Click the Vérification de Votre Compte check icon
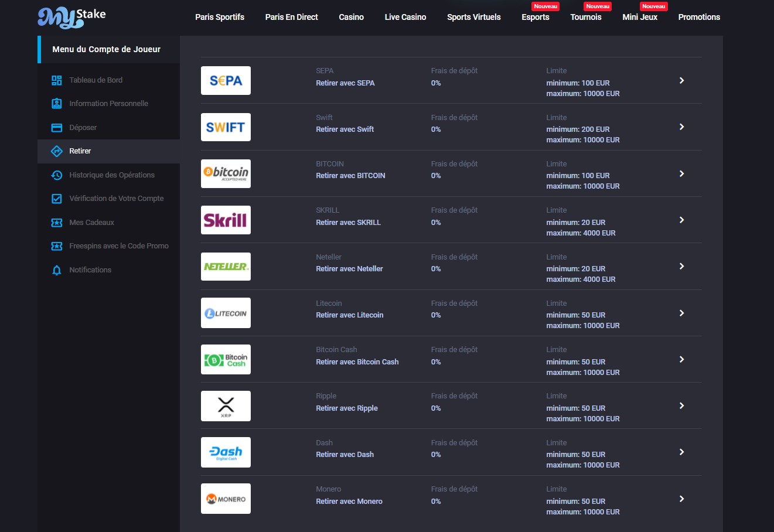 click(57, 199)
